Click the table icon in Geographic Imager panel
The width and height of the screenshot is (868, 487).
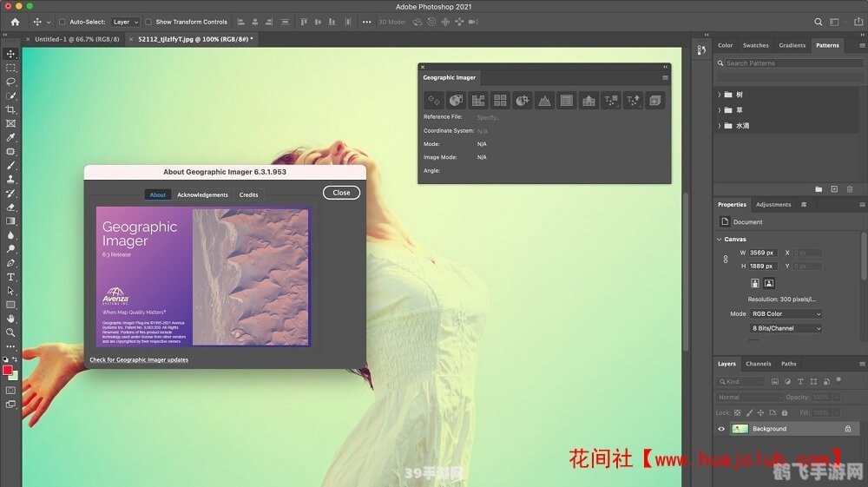tap(566, 100)
